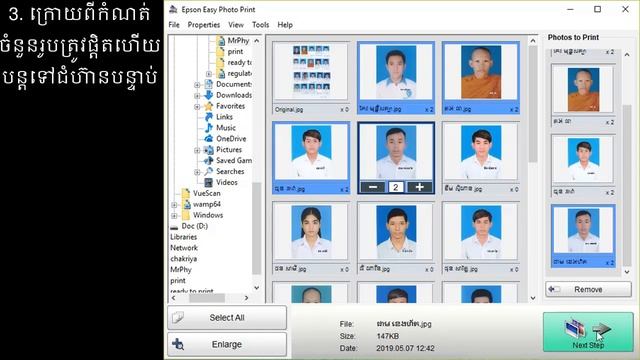Viewport: 640px width, 360px height.
Task: Click the wamp64 folder icon
Action: pos(186,204)
